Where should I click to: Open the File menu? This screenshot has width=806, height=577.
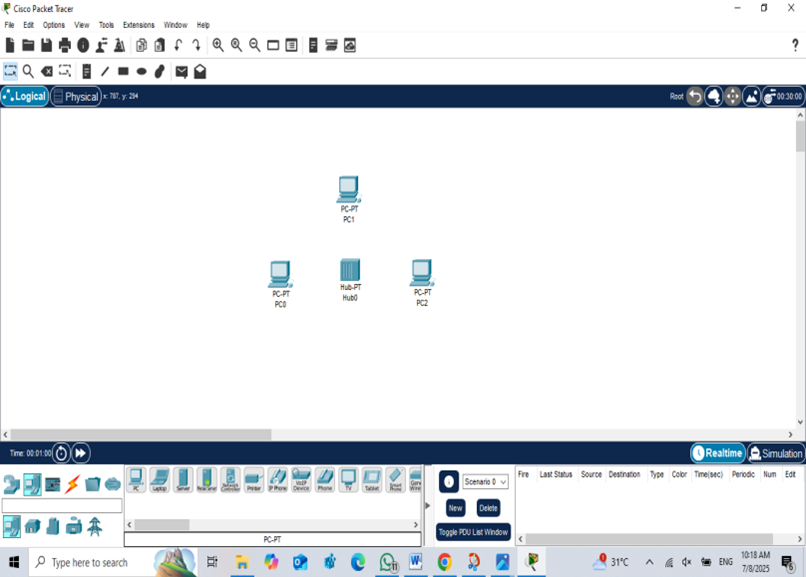click(9, 25)
